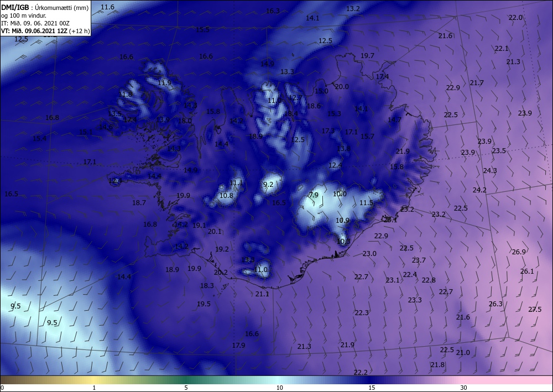
Task: Click the 15.3 value
Action: tap(334, 113)
